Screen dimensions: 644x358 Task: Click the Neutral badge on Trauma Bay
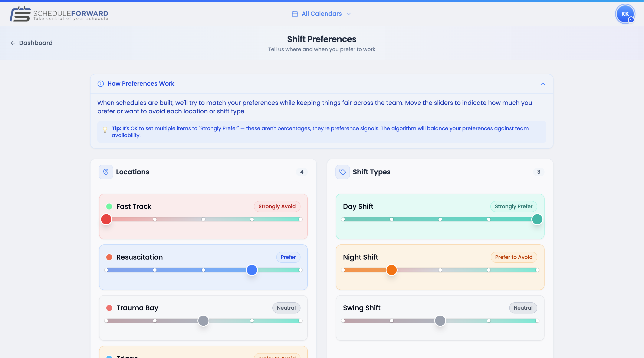286,308
